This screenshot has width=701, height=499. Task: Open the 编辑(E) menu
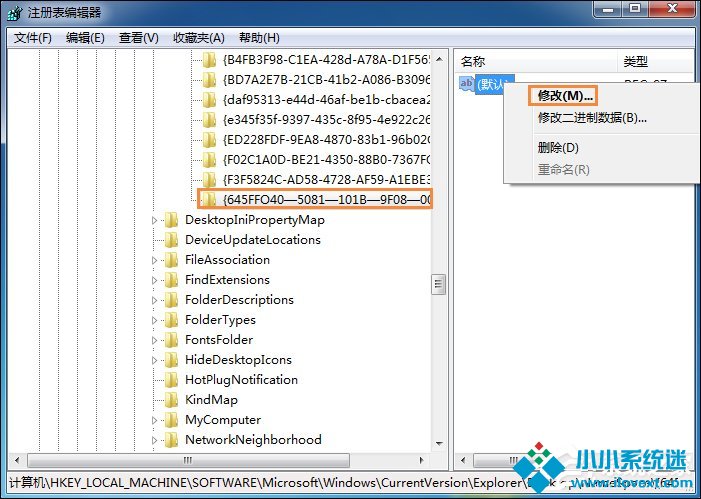(x=85, y=38)
